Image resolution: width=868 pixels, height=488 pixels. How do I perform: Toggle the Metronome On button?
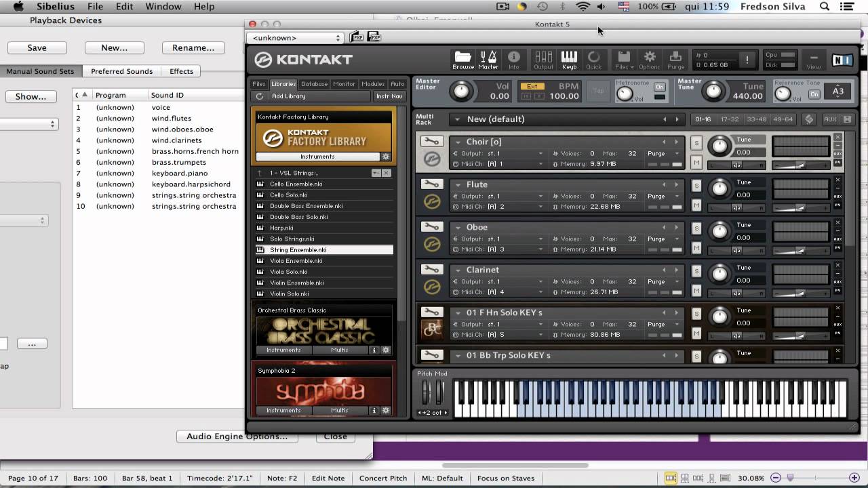[659, 87]
